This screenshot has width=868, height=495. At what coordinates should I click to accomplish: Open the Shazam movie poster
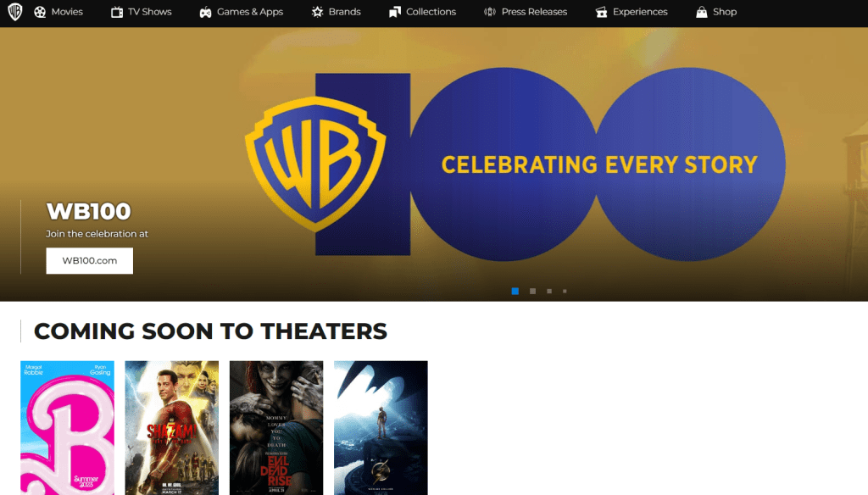point(171,427)
